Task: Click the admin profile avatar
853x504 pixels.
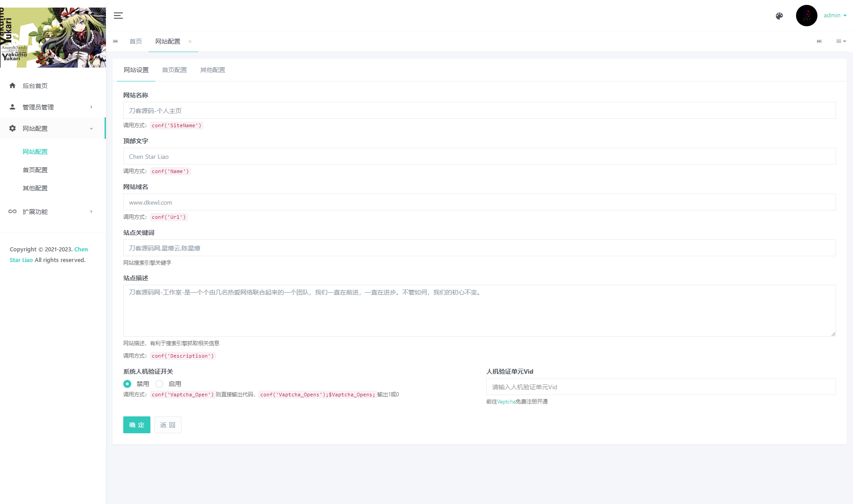Action: point(806,16)
